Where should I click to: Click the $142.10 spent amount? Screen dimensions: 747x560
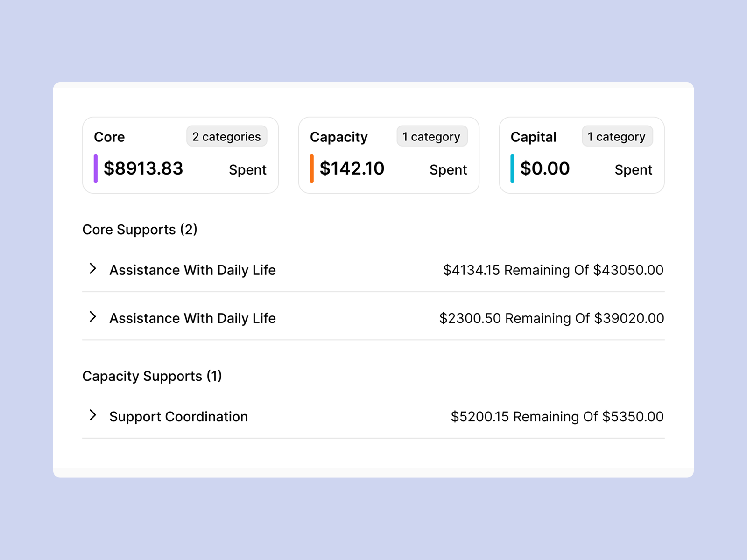352,168
